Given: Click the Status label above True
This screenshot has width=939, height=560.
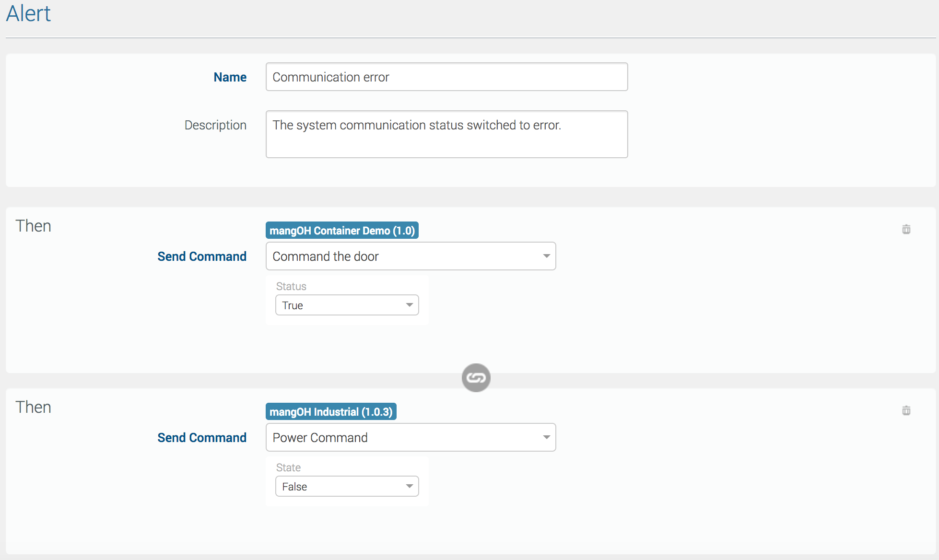Looking at the screenshot, I should tap(291, 286).
